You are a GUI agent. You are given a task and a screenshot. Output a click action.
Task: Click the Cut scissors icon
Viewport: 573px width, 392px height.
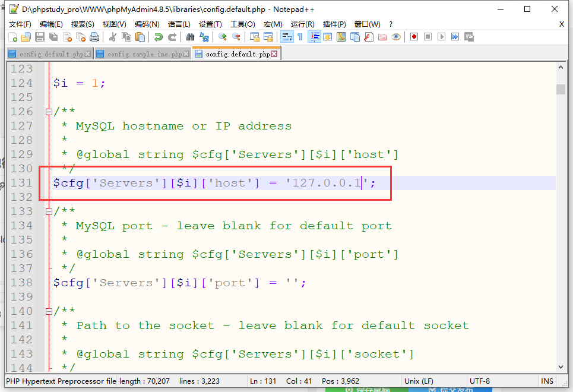(112, 37)
